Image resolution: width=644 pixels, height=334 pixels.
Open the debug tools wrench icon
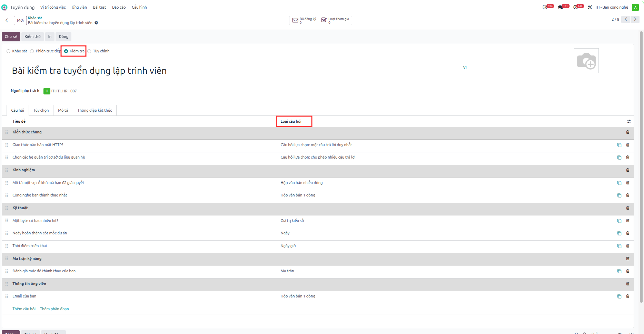click(590, 7)
